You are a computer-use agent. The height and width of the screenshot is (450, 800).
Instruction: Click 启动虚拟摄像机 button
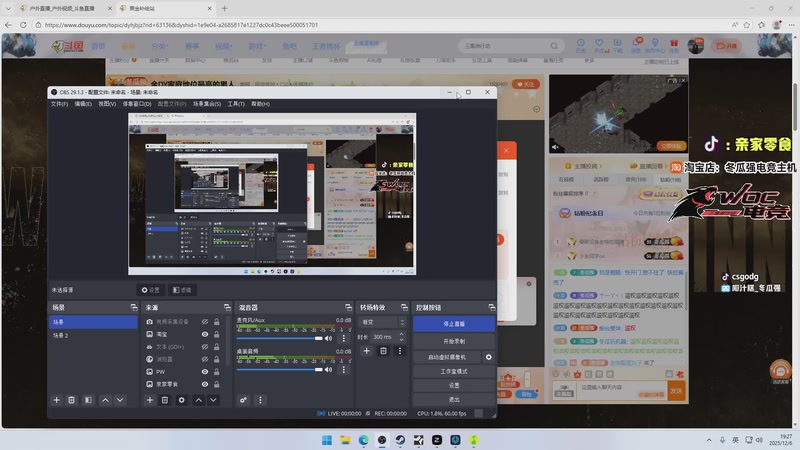tap(447, 357)
